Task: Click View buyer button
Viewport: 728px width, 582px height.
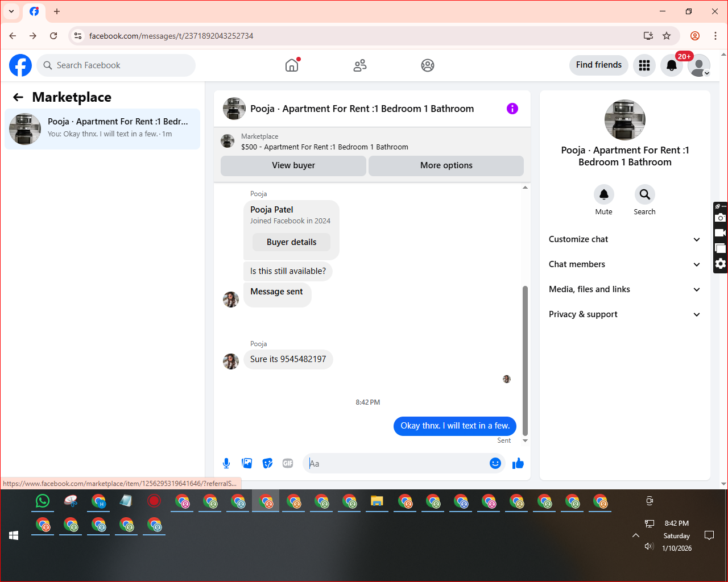Action: [x=293, y=165]
